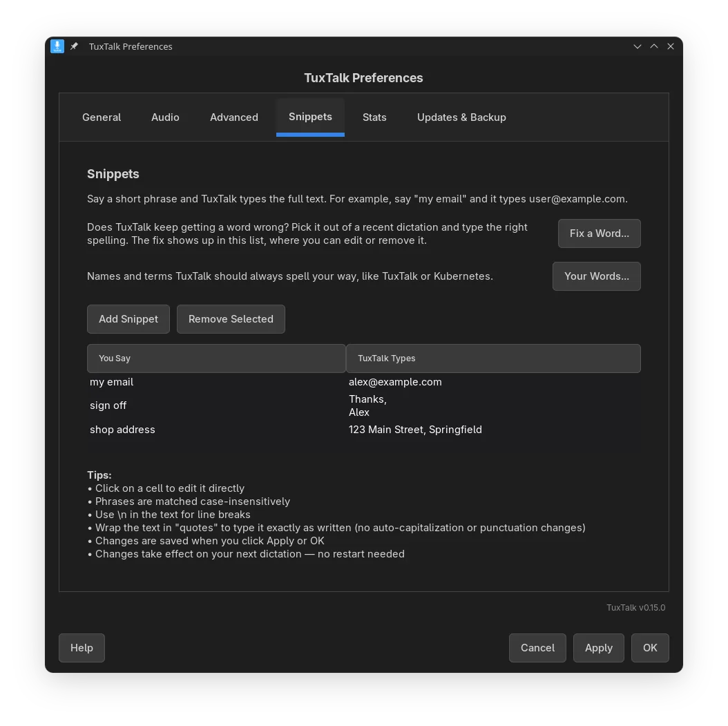Select the "my email" phrase cell

(x=216, y=382)
